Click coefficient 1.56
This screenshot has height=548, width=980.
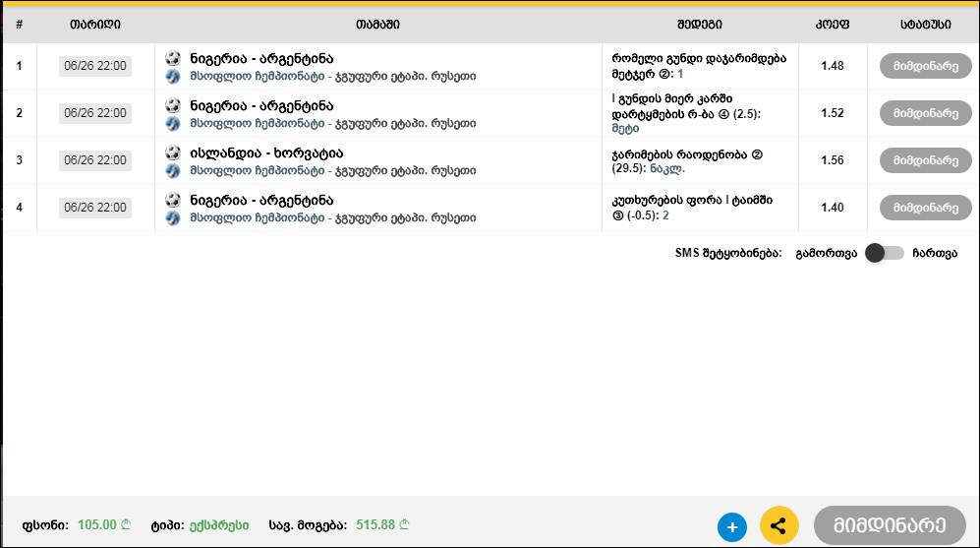click(x=833, y=160)
